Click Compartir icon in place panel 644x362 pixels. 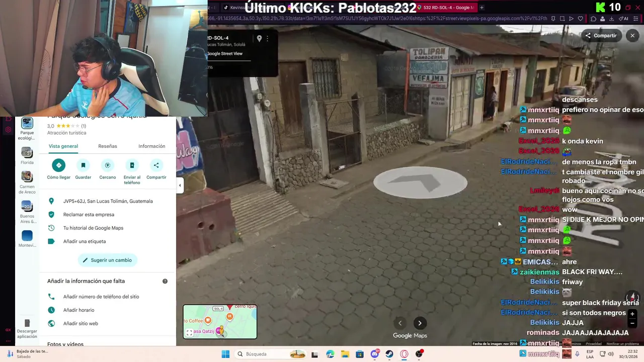(156, 165)
